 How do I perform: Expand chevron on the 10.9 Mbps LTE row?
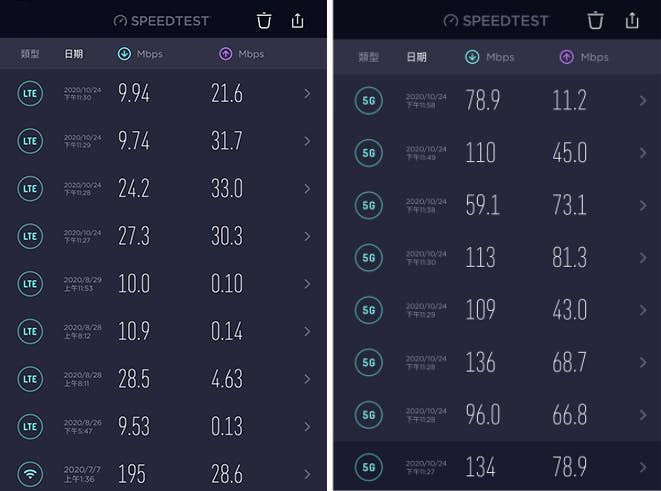point(307,331)
